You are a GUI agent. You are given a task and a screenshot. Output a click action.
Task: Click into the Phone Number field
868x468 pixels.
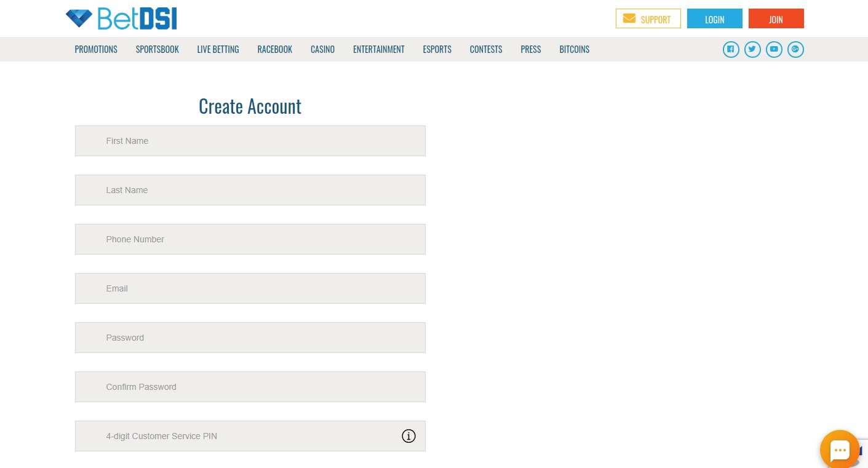(x=250, y=239)
